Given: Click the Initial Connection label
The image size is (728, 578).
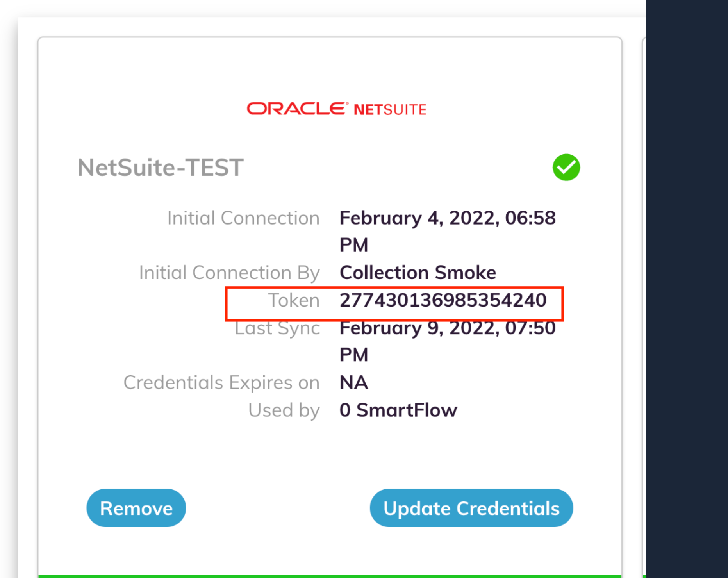Looking at the screenshot, I should (x=243, y=218).
